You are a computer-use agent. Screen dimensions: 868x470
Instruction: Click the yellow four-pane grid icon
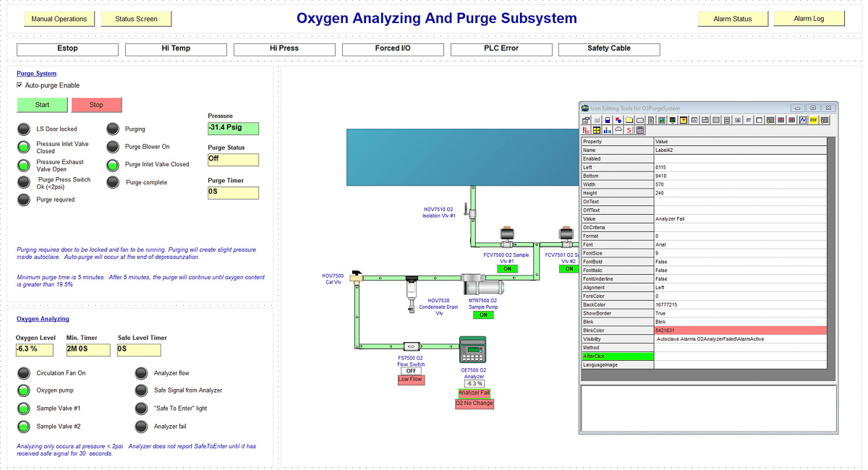tap(597, 130)
